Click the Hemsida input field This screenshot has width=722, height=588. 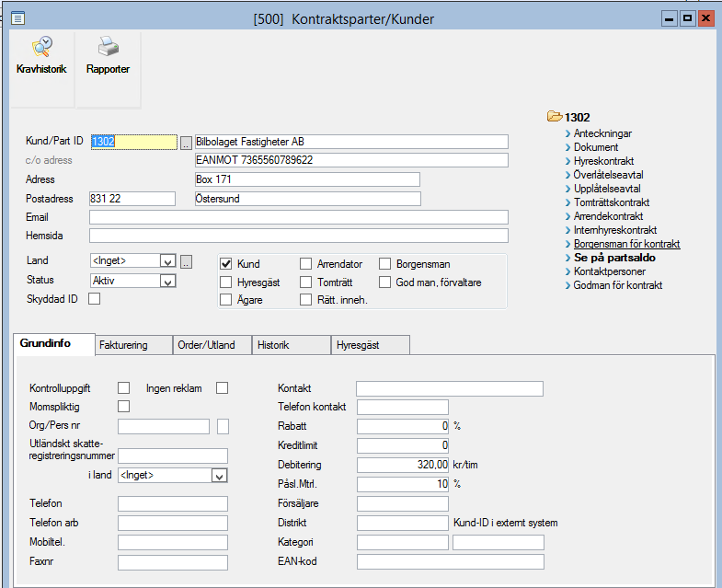point(299,236)
